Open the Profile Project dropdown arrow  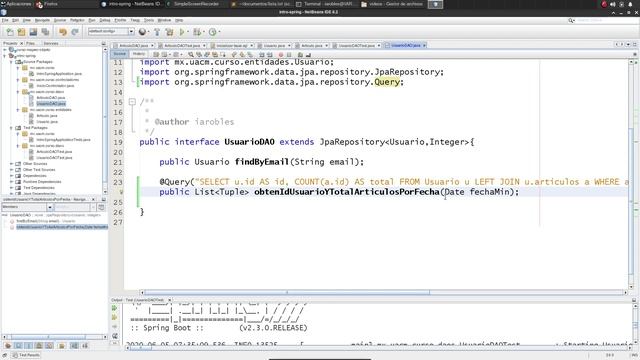pos(219,32)
